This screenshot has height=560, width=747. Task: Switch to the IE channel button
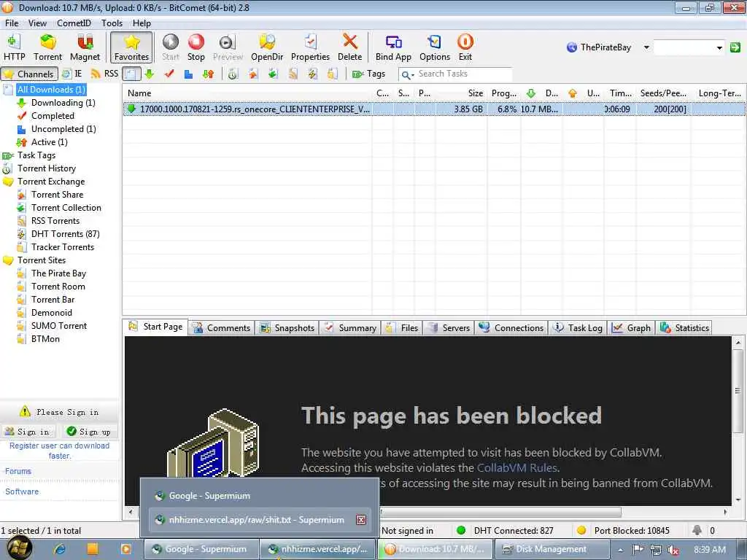tap(72, 74)
